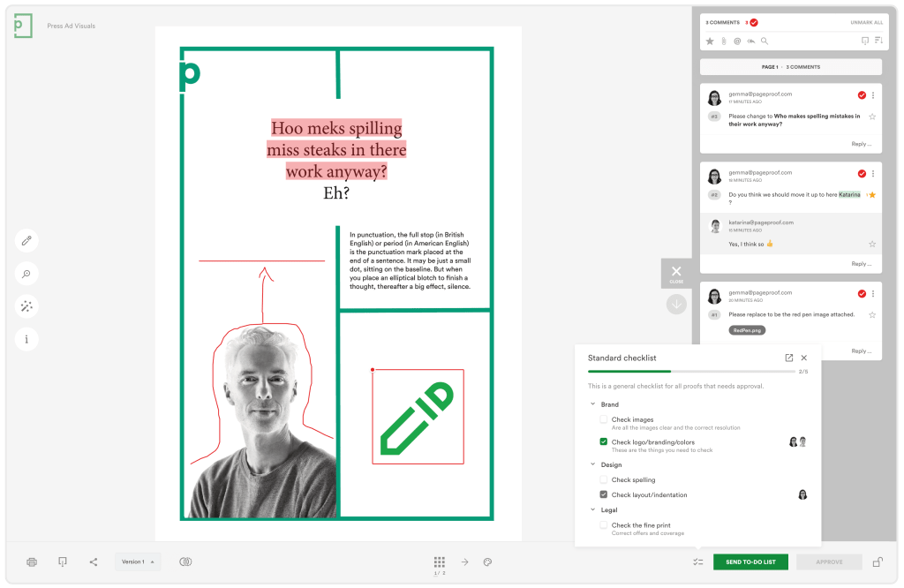
Task: Tick the Check spelling checkbox
Action: click(x=604, y=480)
